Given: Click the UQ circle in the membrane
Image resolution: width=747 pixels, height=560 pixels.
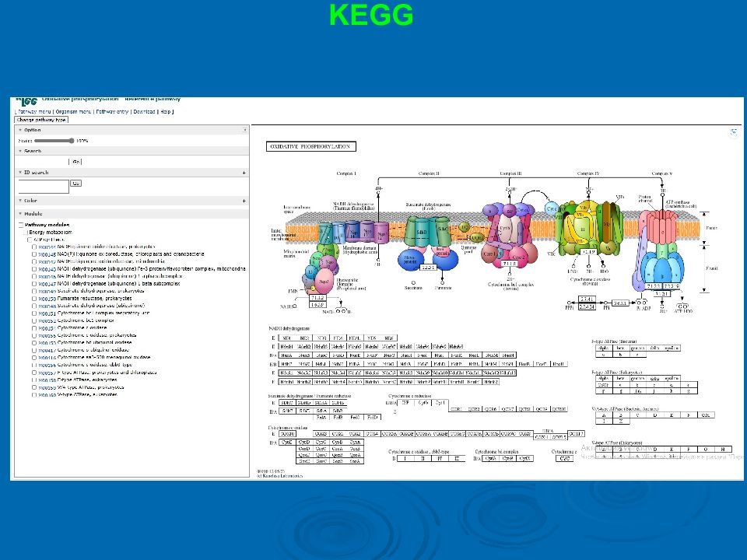Looking at the screenshot, I should point(464,227).
